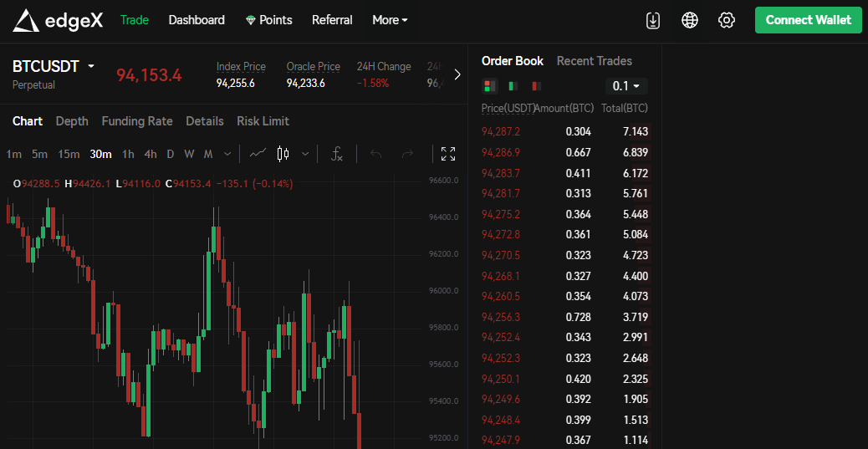Select the D daily timeframe
Viewport: 868px width, 449px height.
[170, 154]
